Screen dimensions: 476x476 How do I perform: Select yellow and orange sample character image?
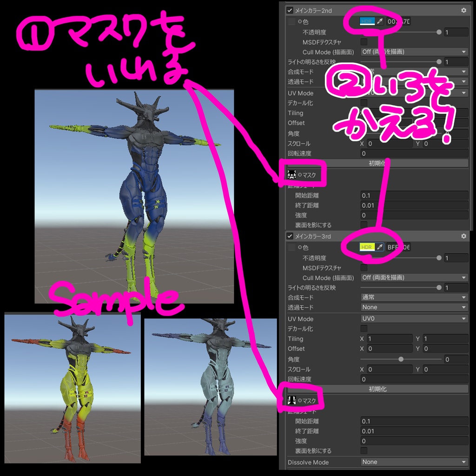[x=73, y=389]
